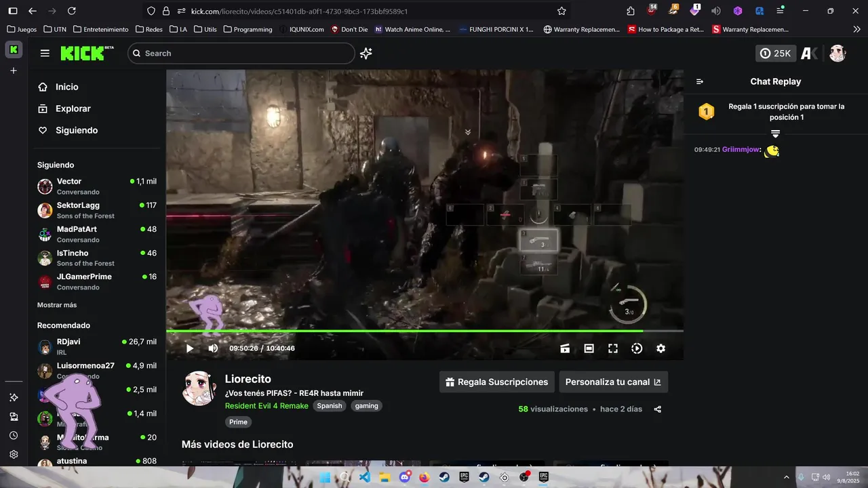Reload the page
This screenshot has width=868, height=488.
click(x=72, y=11)
